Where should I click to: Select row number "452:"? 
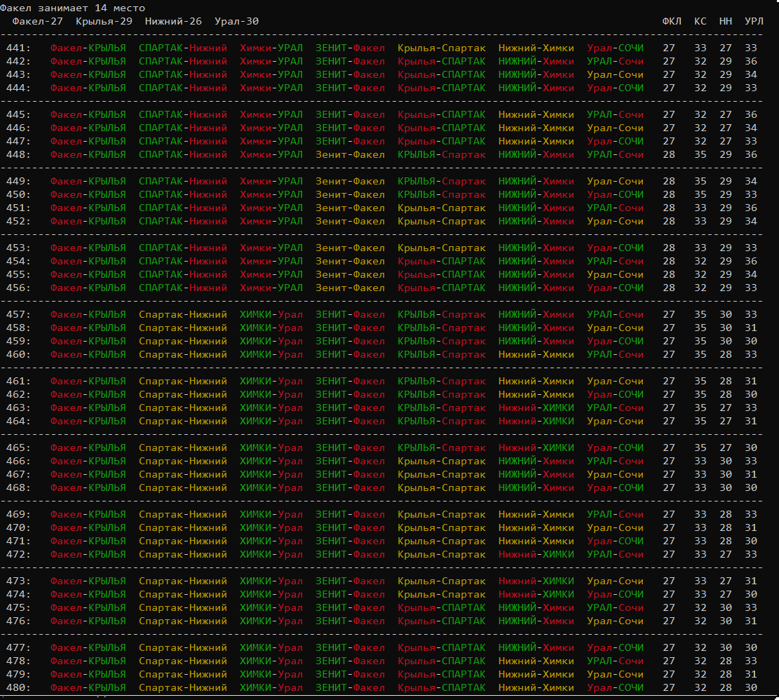click(18, 221)
